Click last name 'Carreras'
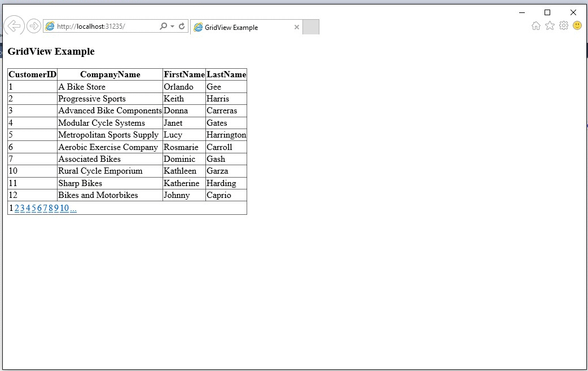The height and width of the screenshot is (371, 588). (x=222, y=111)
